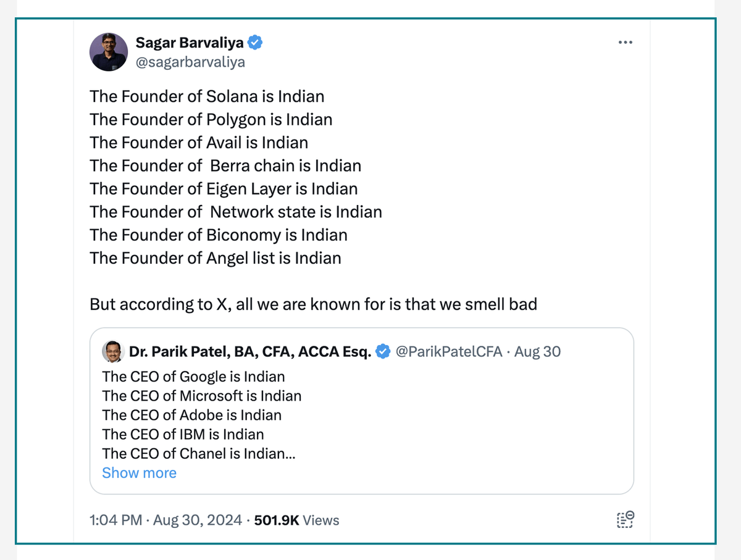
Task: Select the quoted line 'The CEO of Google is Indian'
Action: [x=193, y=377]
